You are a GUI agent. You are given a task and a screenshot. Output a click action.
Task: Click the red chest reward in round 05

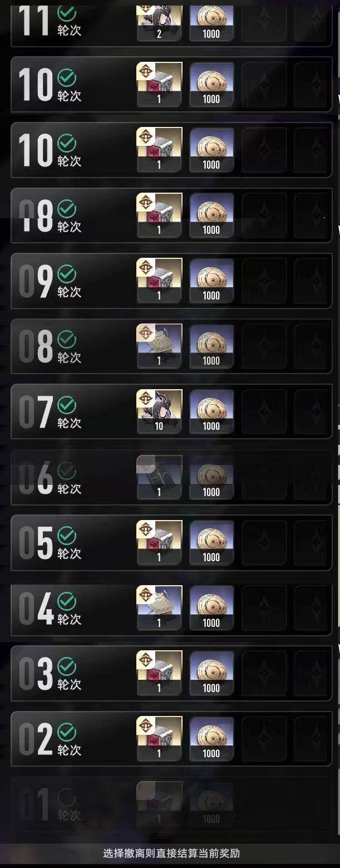[x=159, y=542]
